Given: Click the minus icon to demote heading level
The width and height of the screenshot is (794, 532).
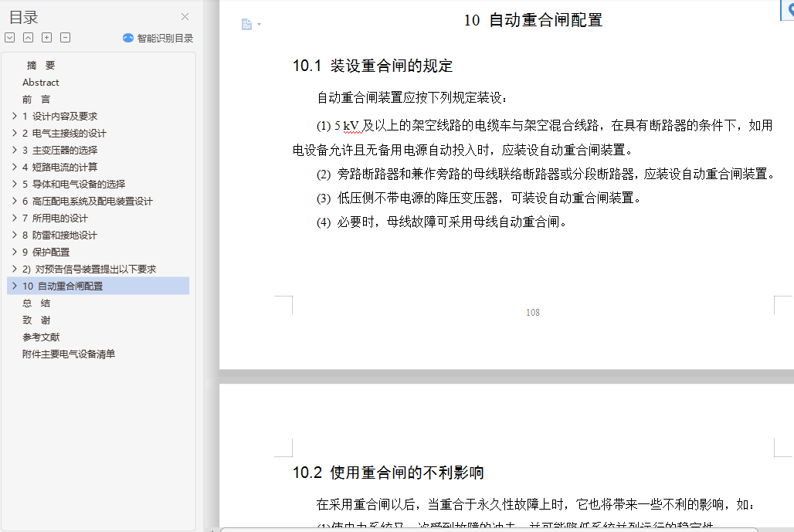Looking at the screenshot, I should click(66, 38).
